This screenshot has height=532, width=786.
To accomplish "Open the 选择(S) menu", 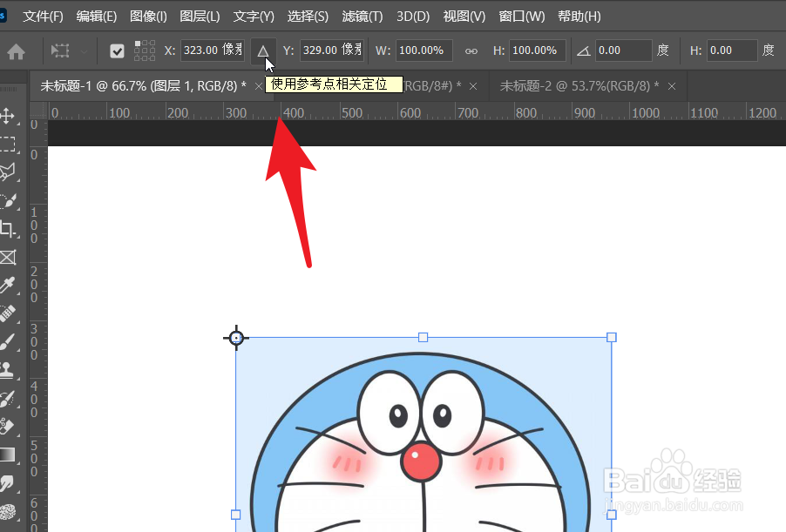I will tap(308, 17).
